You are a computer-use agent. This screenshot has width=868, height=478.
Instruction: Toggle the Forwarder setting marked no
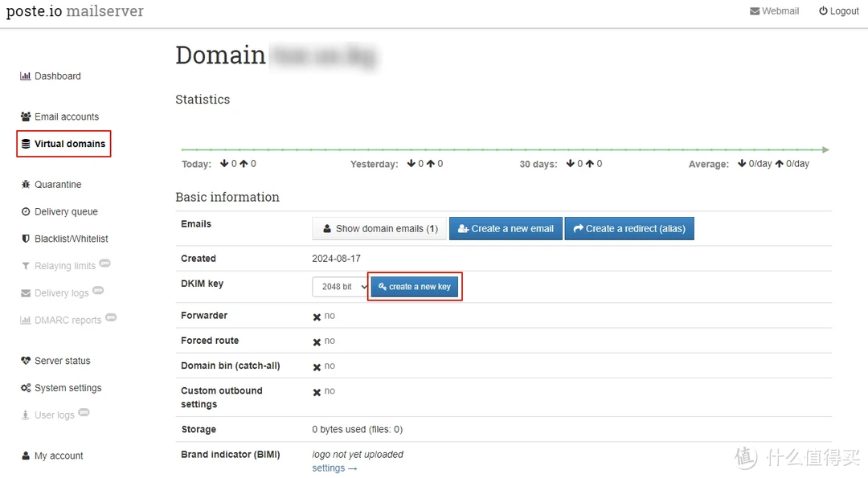click(x=323, y=315)
